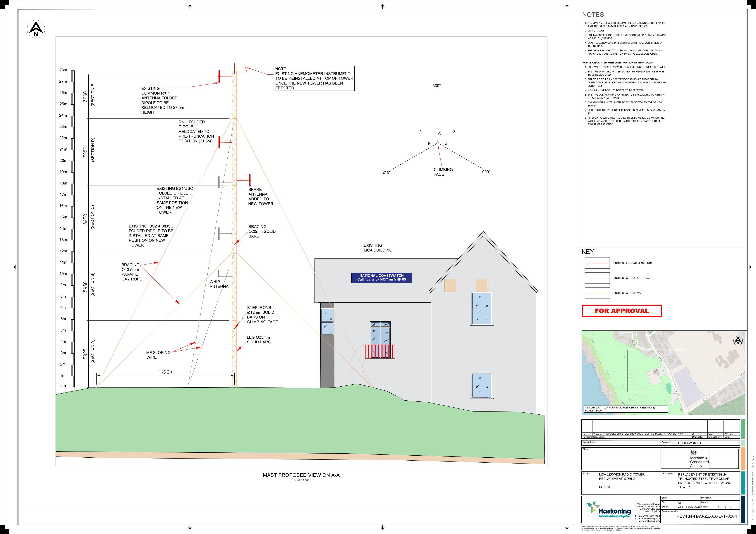756x534 pixels.
Task: Click the 28m mark on height scale
Action: [63, 70]
